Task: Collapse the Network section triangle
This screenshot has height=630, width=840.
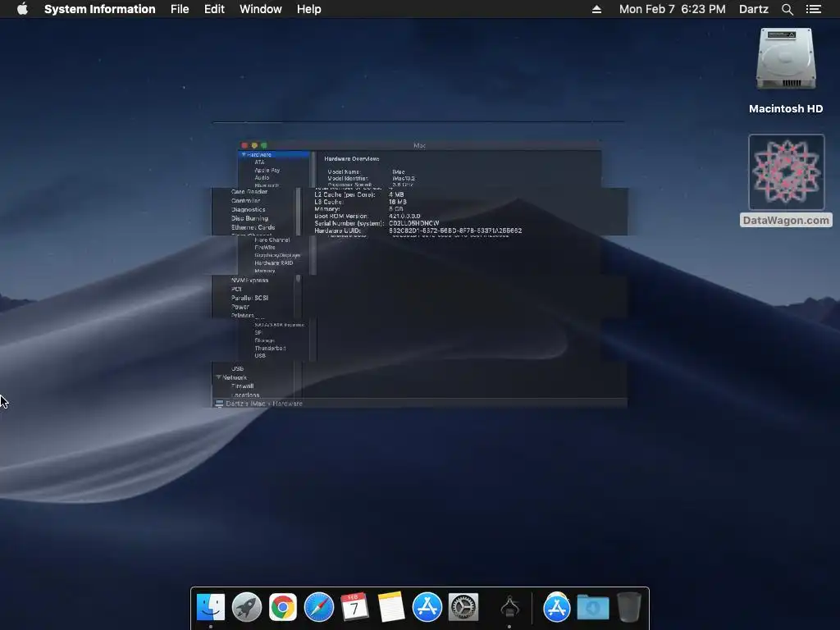Action: (x=218, y=377)
